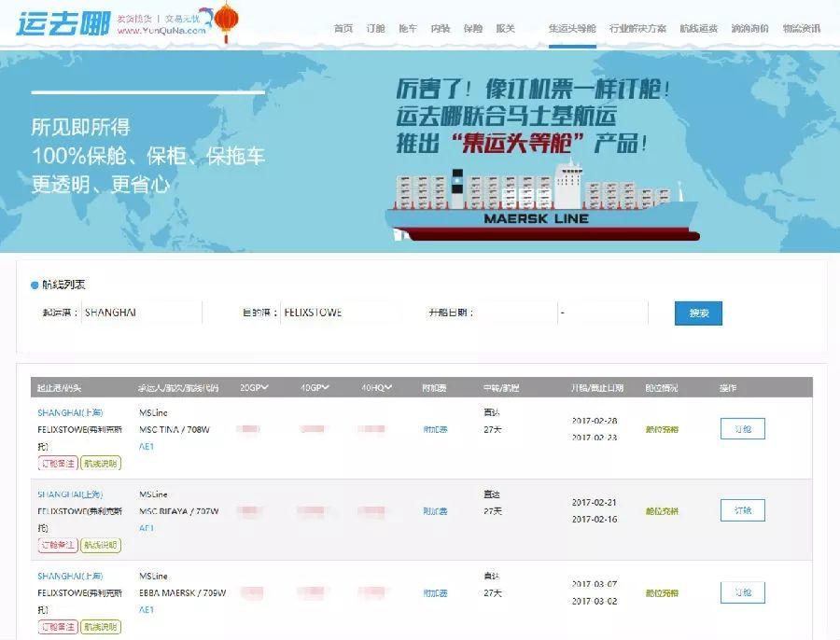Open SHANGHAI link in EBBA MAERSK row

coord(70,577)
